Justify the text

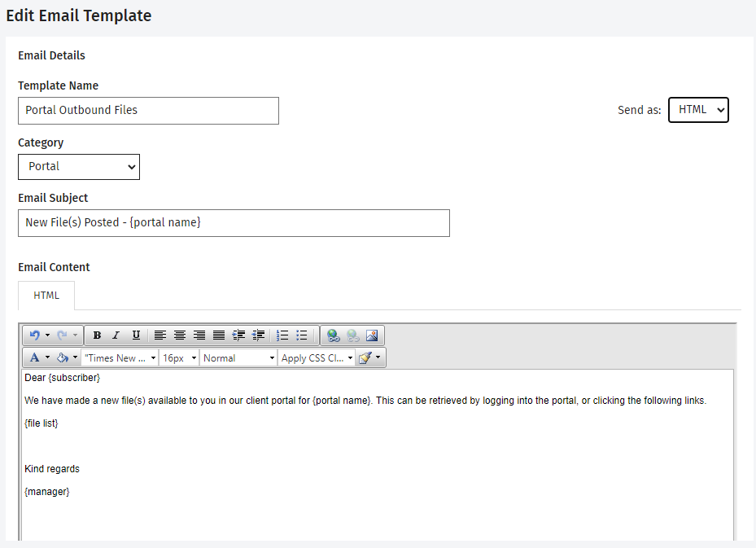[219, 335]
